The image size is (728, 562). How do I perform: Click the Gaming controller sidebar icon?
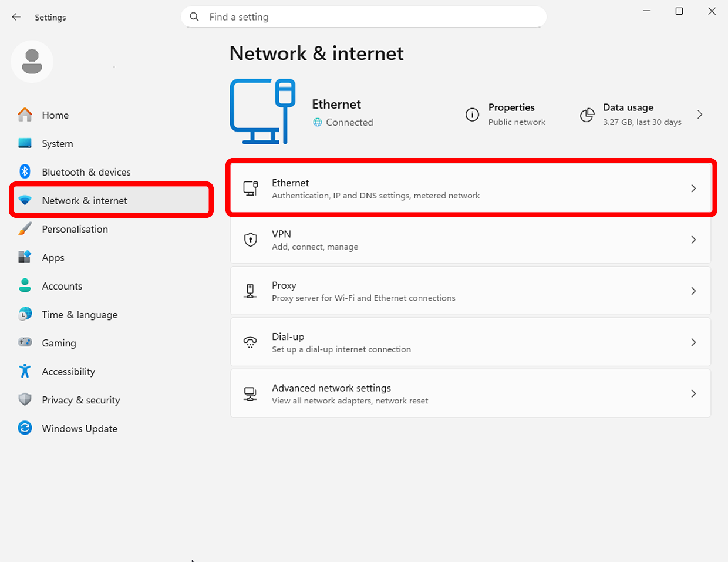tap(25, 342)
